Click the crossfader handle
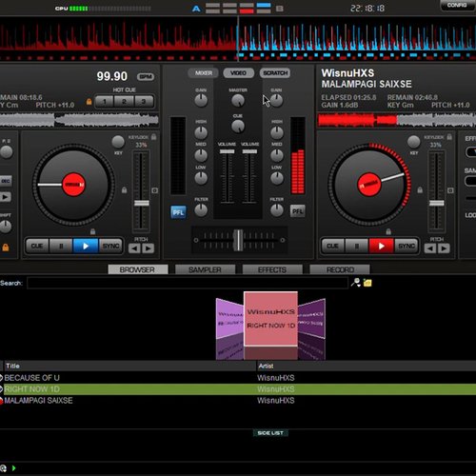The height and width of the screenshot is (476, 476). pos(238,240)
